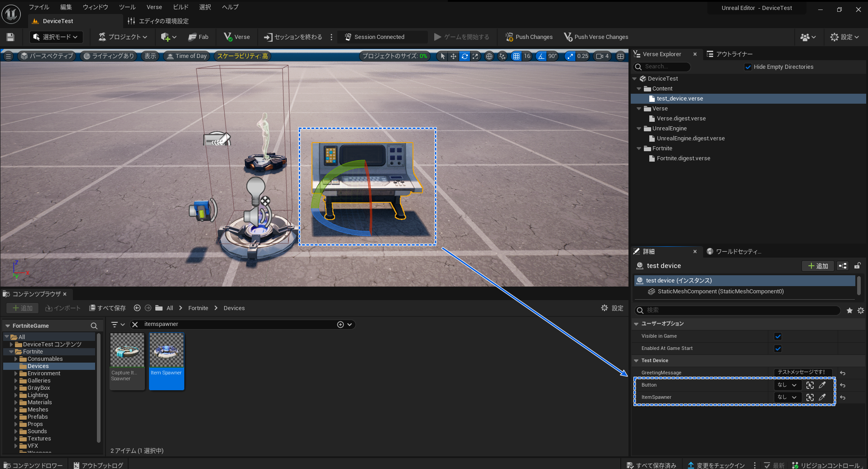Image resolution: width=868 pixels, height=469 pixels.
Task: Adjust the camera speed value showing 4
Action: point(602,56)
